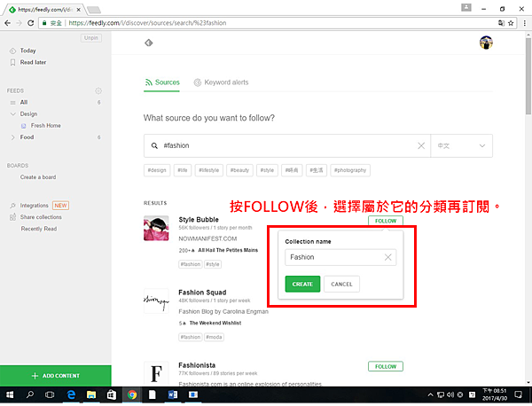This screenshot has height=406, width=532.
Task: Open Fashion Squad thumbnail
Action: 156,301
